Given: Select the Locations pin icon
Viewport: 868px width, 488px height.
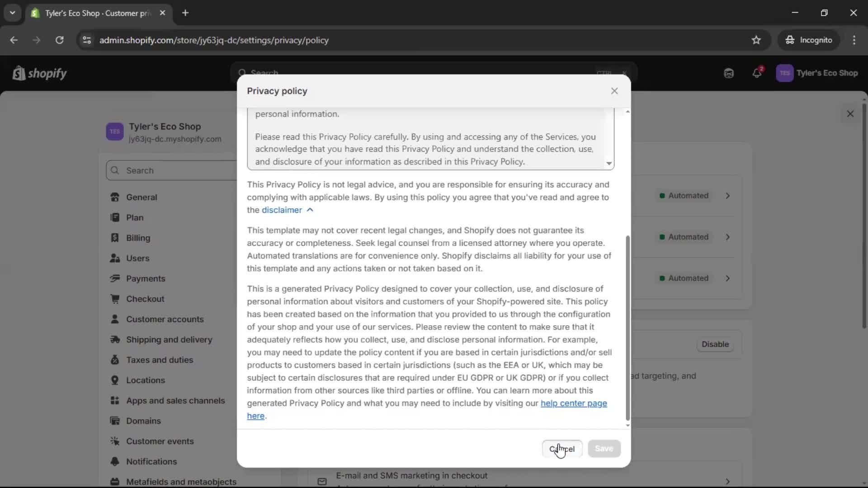Looking at the screenshot, I should tap(115, 380).
